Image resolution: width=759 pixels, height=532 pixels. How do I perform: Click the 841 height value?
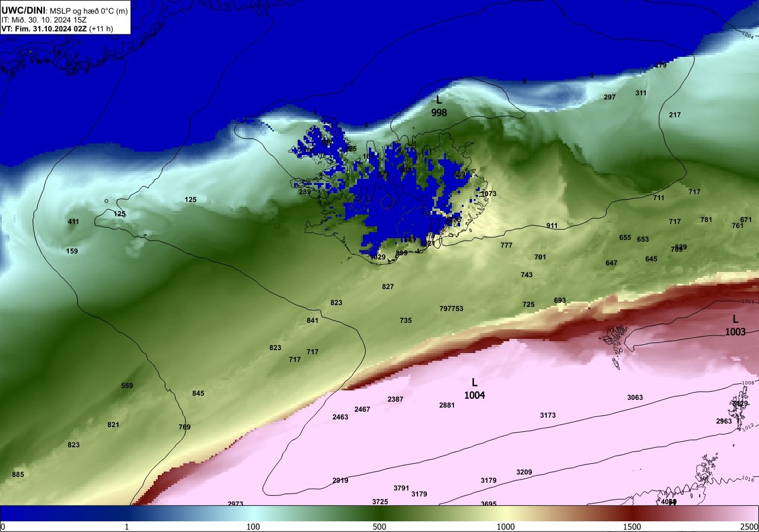click(312, 321)
